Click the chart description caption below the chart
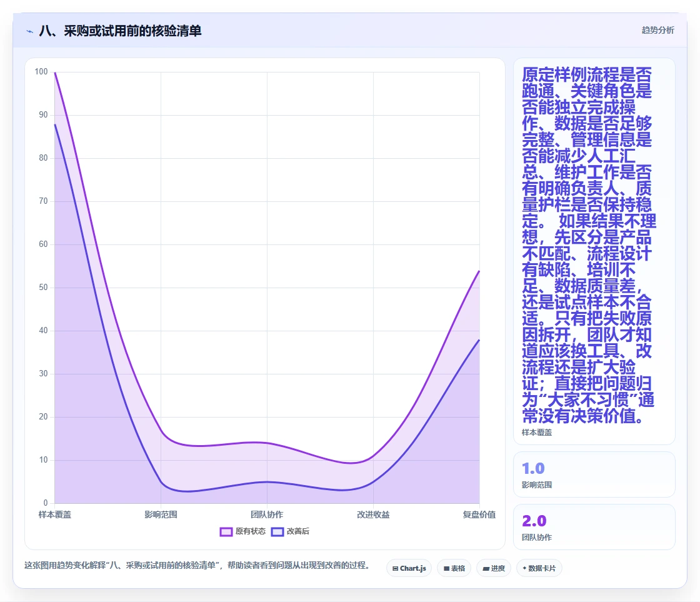700x602 pixels. (x=197, y=565)
